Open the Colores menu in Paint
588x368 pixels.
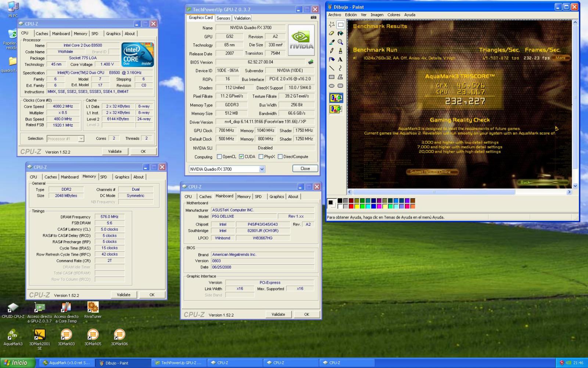394,15
